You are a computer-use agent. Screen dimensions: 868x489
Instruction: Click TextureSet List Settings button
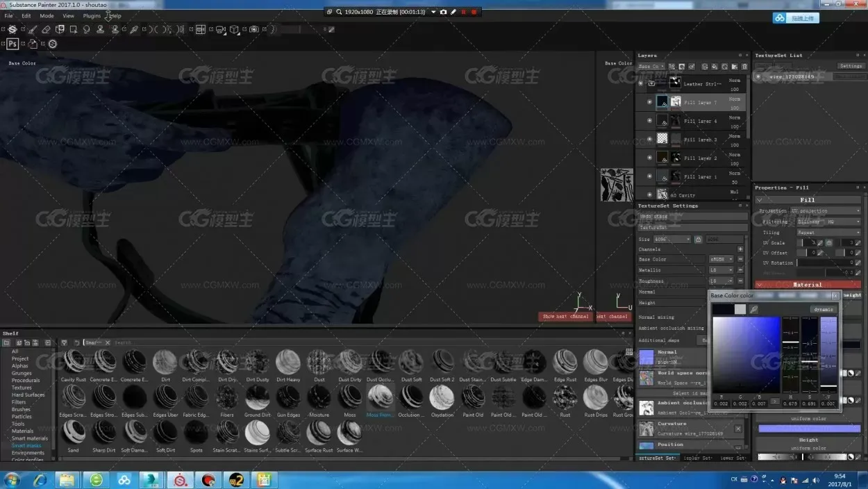[851, 66]
